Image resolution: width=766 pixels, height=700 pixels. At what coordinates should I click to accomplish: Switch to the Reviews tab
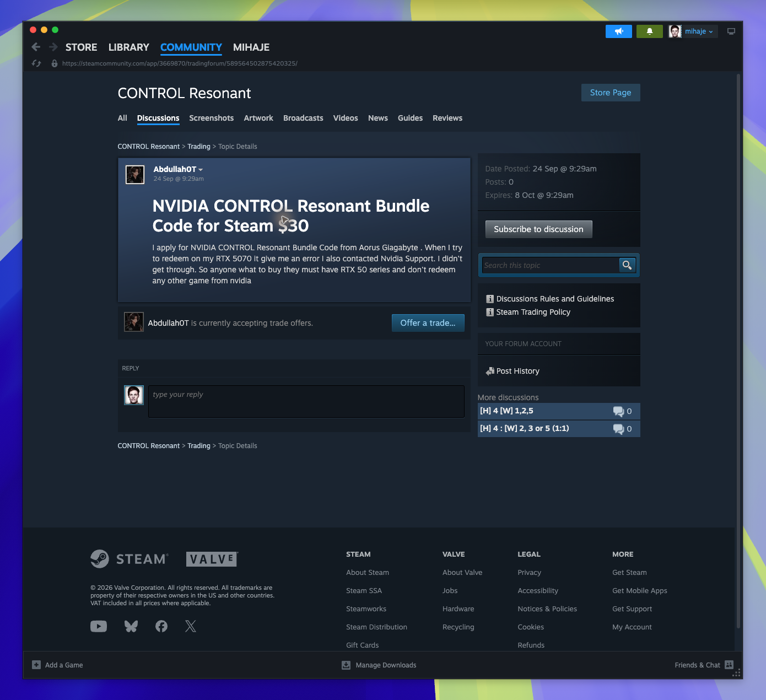click(447, 118)
